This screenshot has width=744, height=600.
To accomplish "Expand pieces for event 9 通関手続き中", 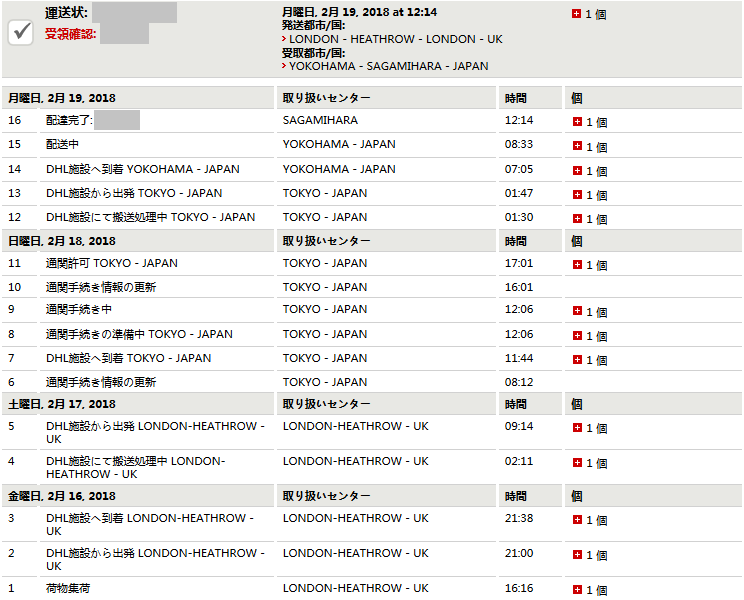I will [577, 311].
